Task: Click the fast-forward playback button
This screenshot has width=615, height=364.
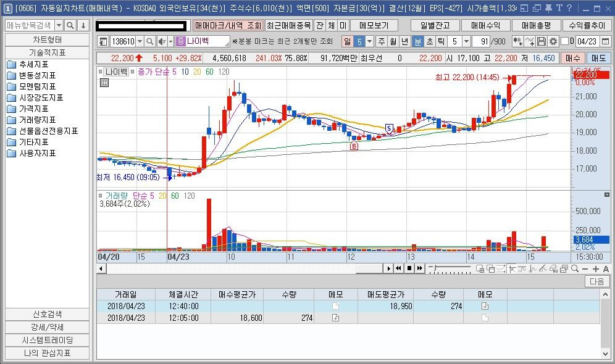Action: [x=420, y=268]
